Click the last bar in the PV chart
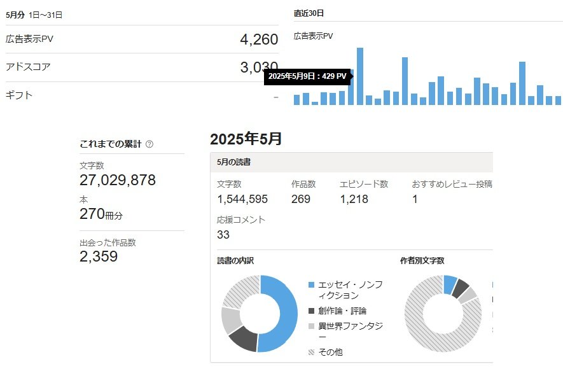Screen dimensions: 563x392 click(558, 100)
